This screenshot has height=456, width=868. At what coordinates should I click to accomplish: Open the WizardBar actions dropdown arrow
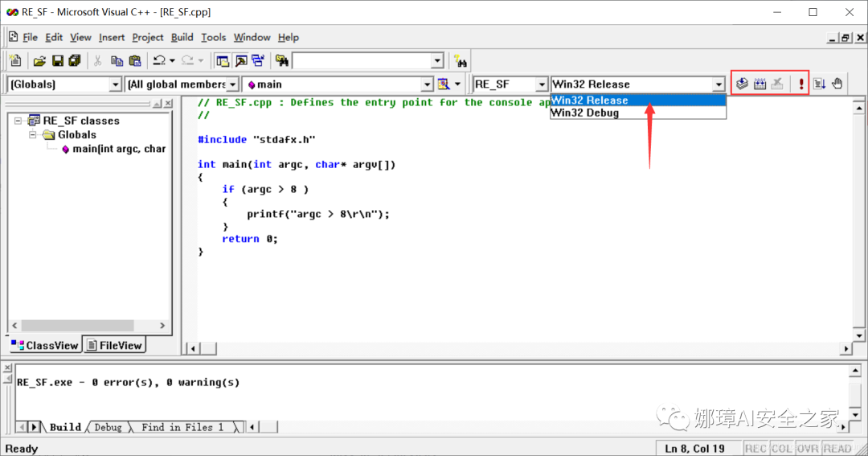458,84
